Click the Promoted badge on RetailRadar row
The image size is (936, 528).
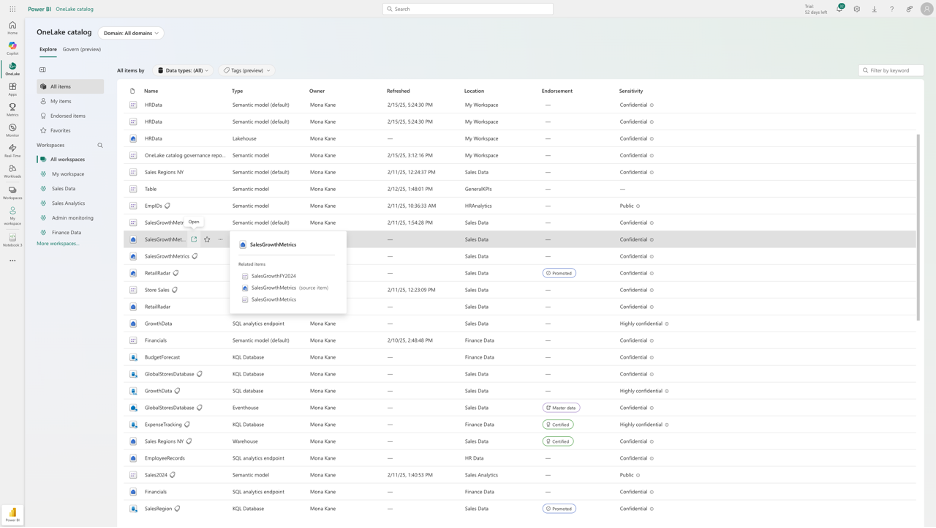coord(559,273)
